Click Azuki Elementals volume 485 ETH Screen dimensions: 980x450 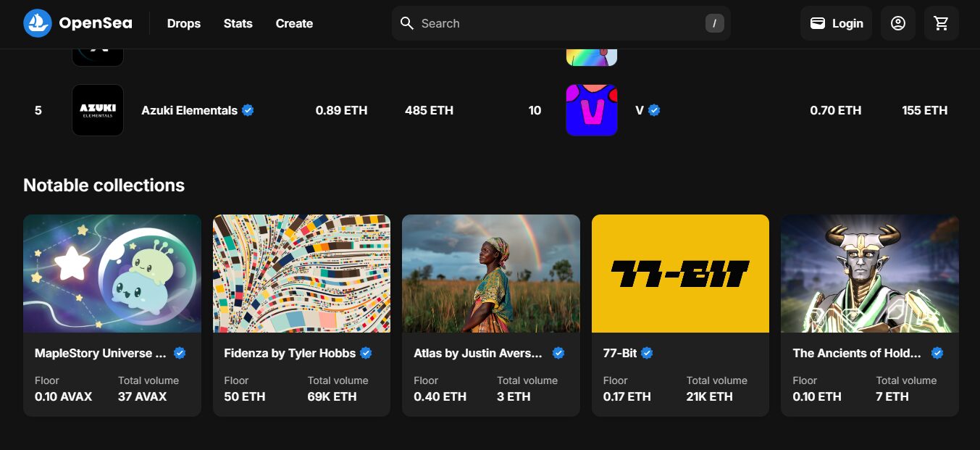click(429, 110)
